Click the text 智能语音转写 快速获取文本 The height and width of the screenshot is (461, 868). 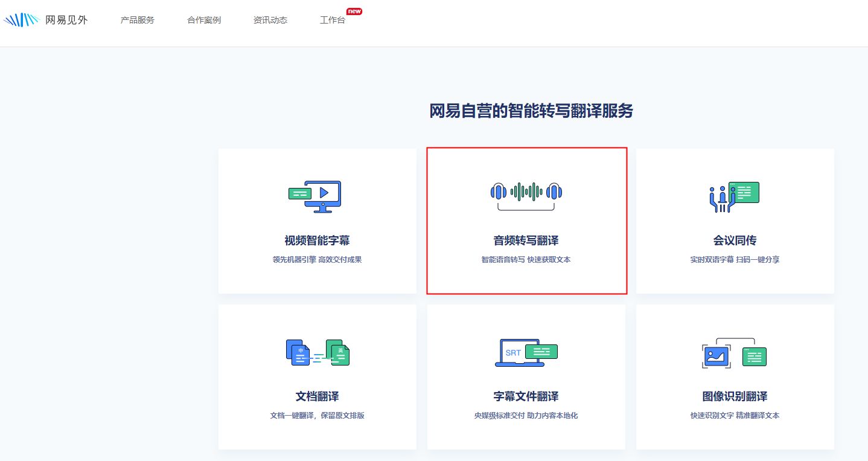point(526,260)
